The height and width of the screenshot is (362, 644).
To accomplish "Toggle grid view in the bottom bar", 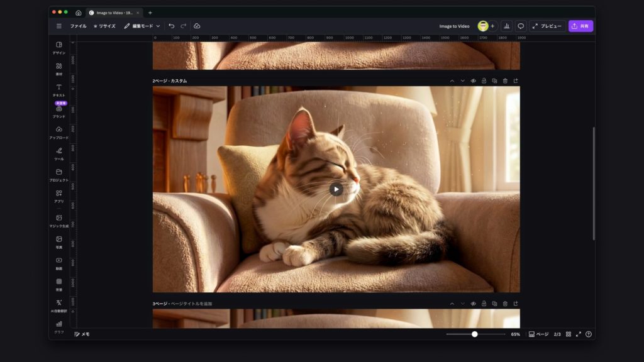I will coord(569,334).
